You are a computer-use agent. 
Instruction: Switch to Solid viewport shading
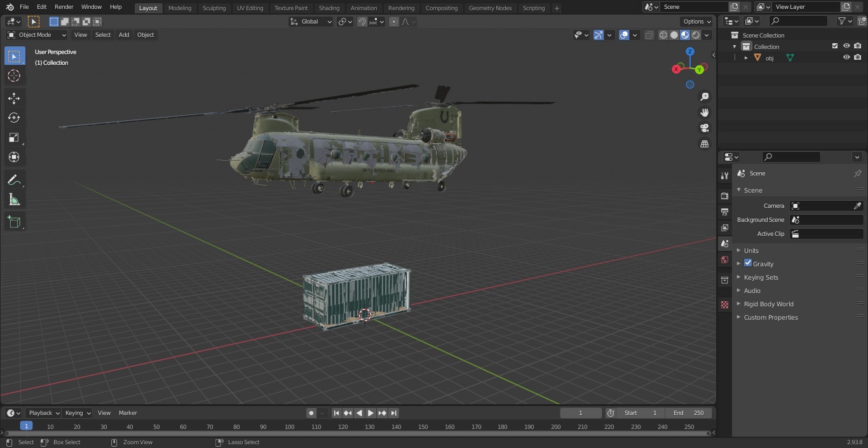pyautogui.click(x=674, y=35)
